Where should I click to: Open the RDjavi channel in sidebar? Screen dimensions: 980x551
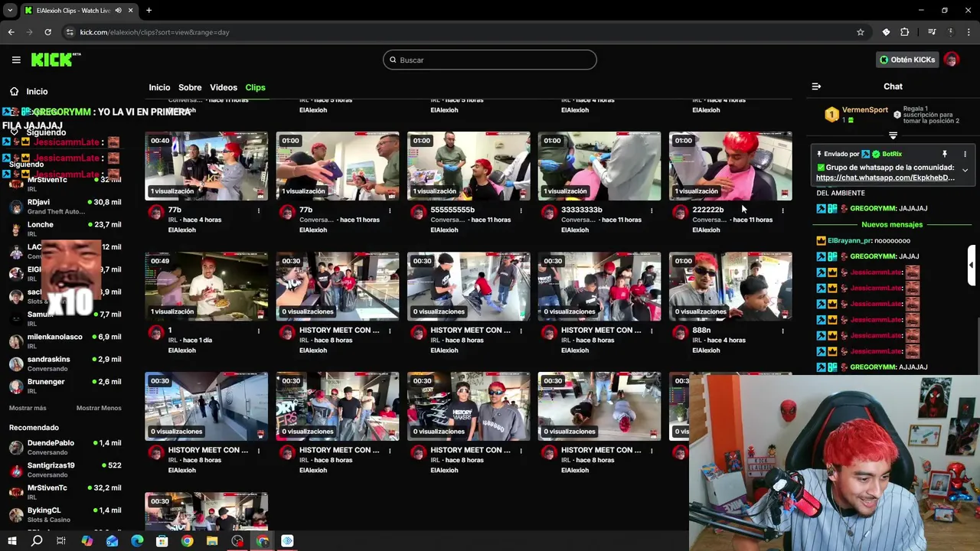coord(65,207)
